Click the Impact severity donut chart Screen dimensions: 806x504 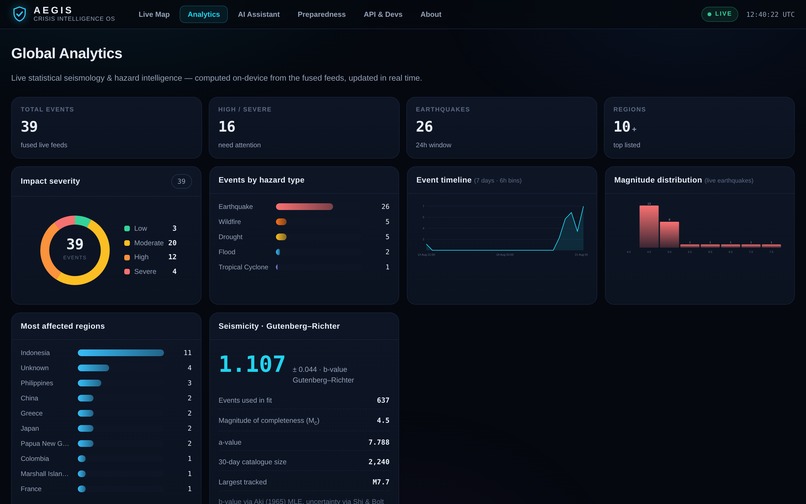point(75,250)
